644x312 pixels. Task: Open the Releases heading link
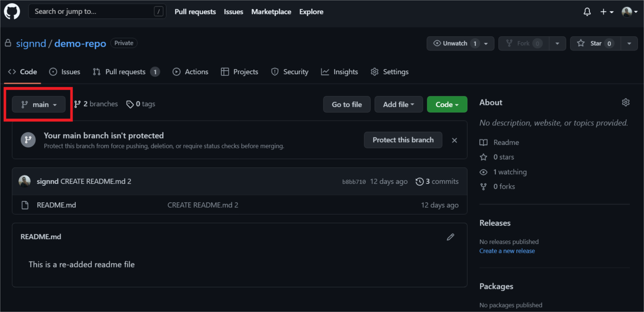click(x=495, y=223)
